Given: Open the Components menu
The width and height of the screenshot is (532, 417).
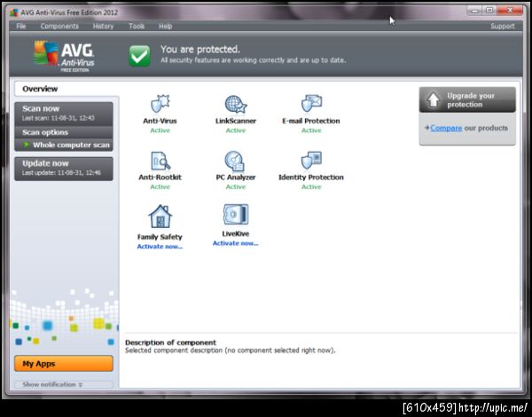Looking at the screenshot, I should coord(59,26).
